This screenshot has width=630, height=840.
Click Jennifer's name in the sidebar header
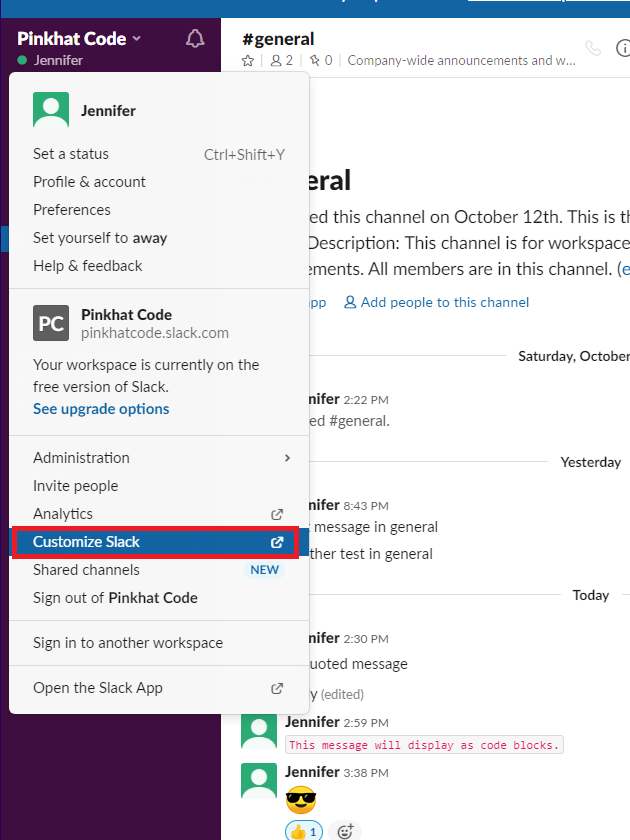pyautogui.click(x=58, y=61)
